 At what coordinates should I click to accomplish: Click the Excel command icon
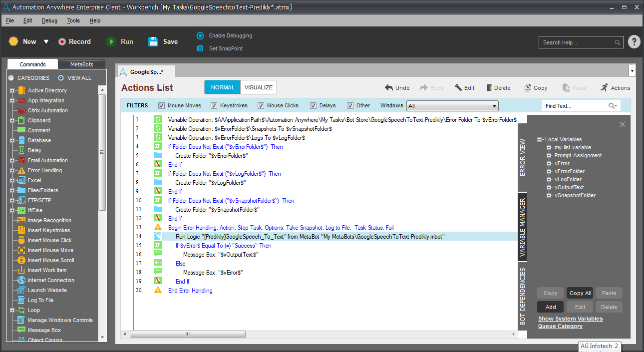click(21, 180)
